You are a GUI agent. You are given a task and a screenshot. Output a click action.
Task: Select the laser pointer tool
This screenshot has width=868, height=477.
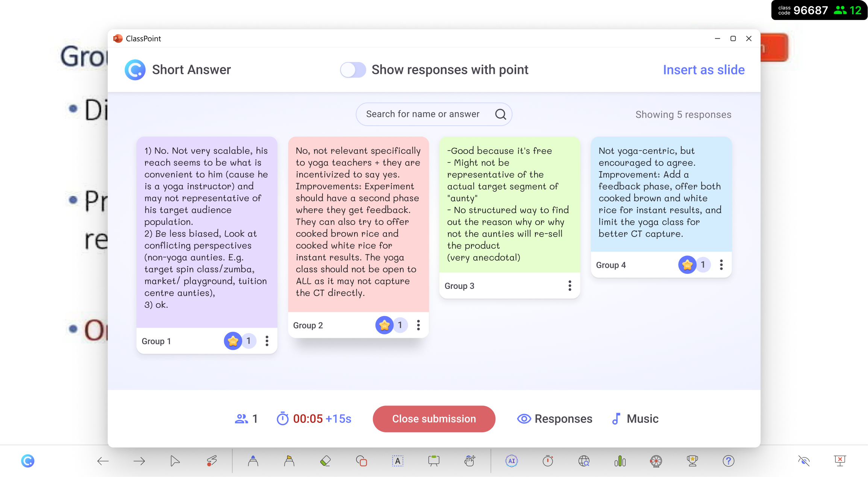coord(212,461)
